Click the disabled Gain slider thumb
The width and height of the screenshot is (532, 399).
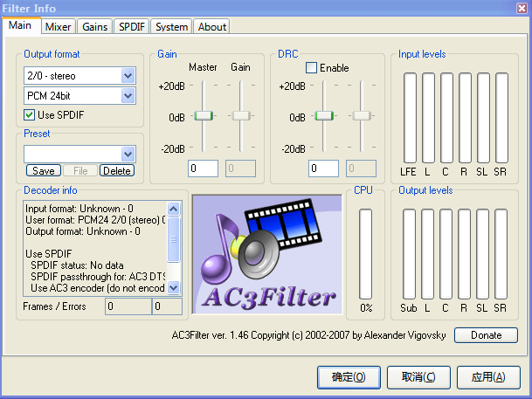point(241,115)
